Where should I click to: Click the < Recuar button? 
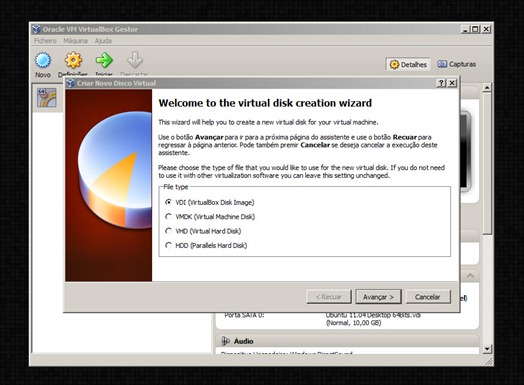[x=329, y=297]
